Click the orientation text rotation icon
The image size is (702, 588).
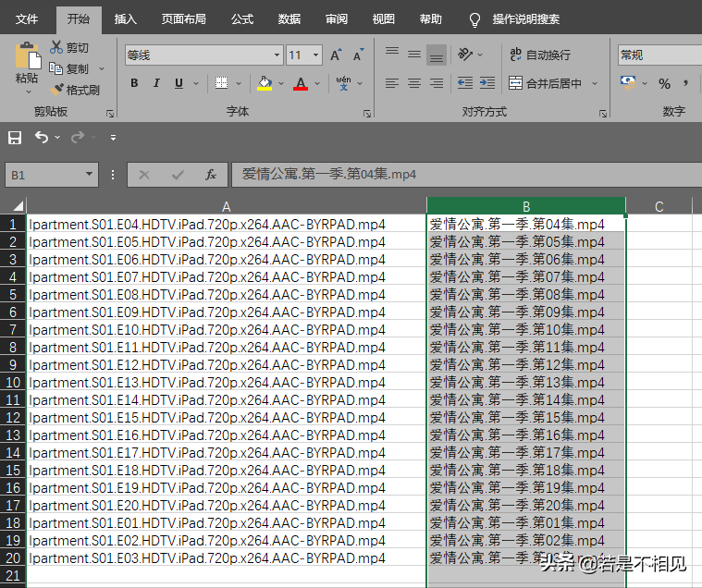click(x=465, y=55)
